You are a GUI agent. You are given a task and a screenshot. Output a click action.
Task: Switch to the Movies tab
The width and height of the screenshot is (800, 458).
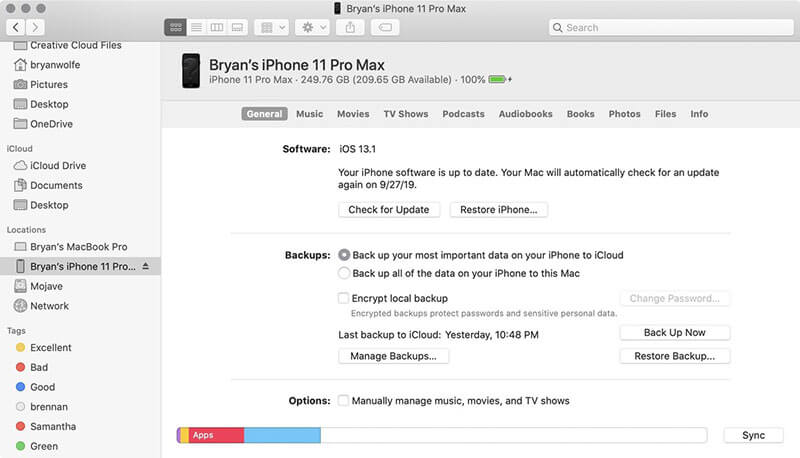coord(353,114)
